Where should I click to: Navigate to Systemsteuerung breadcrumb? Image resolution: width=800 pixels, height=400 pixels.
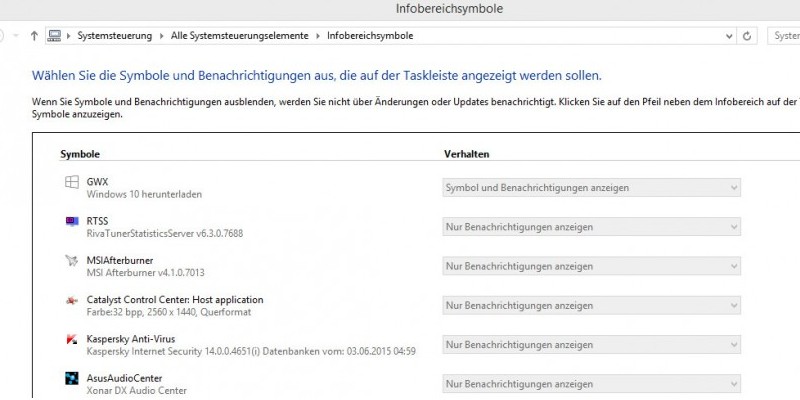point(115,36)
